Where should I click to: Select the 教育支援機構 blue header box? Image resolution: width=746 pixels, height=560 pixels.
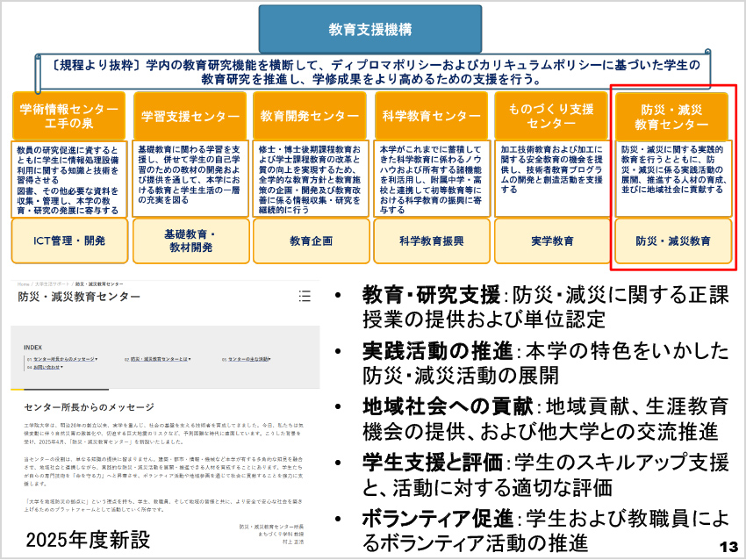[x=369, y=29]
